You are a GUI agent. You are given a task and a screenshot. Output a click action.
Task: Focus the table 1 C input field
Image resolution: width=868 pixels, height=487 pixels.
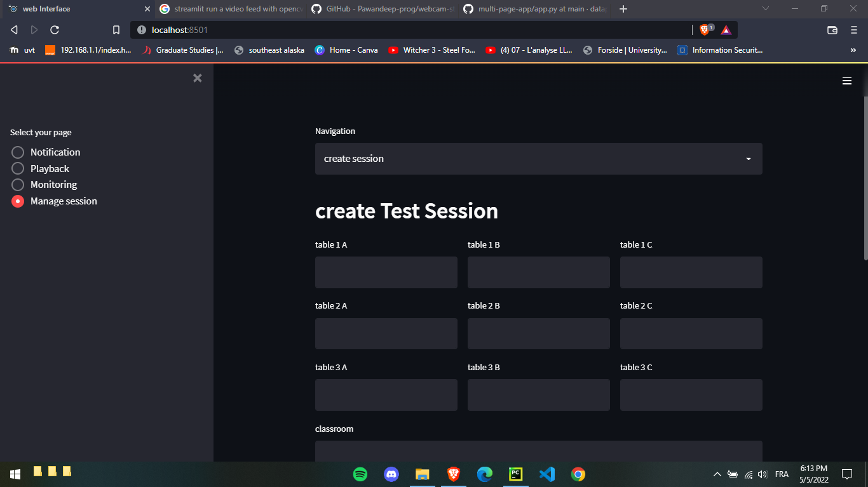coord(691,272)
